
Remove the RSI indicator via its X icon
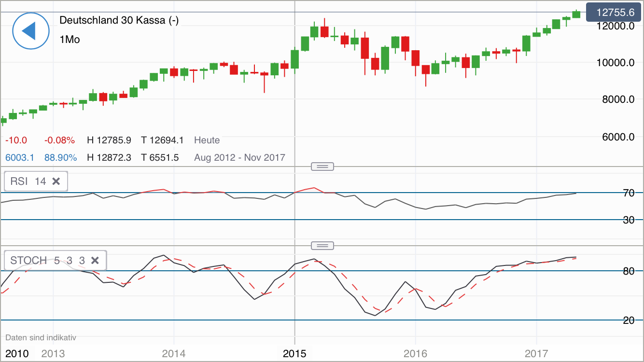coord(56,181)
